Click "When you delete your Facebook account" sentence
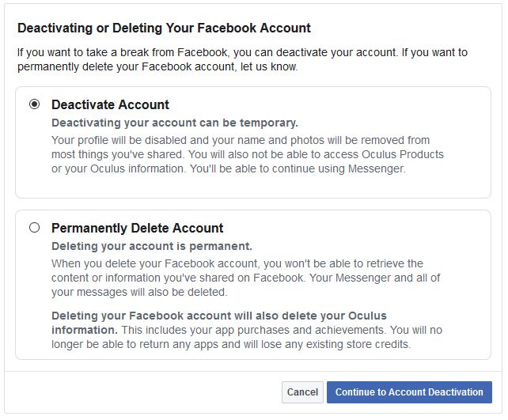508x420 pixels. [158, 263]
